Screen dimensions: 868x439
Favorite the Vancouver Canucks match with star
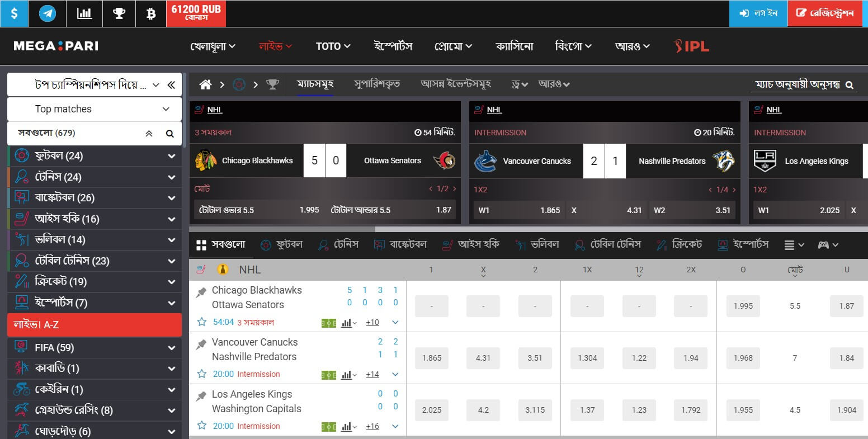click(x=202, y=374)
